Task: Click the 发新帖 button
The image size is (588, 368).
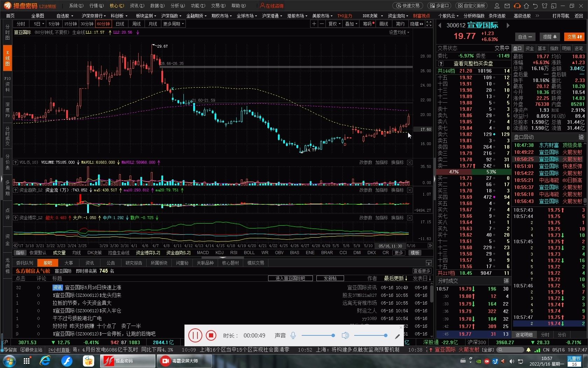Action: click(330, 278)
